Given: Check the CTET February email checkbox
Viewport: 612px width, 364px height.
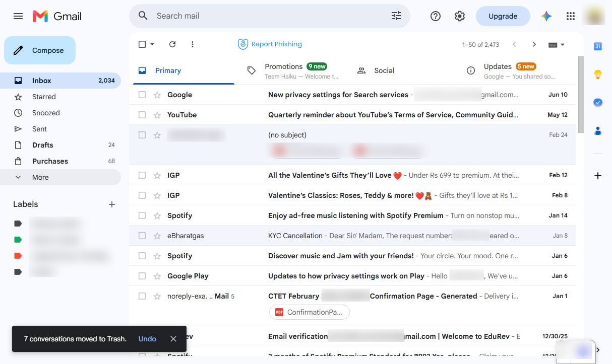Looking at the screenshot, I should 142,296.
